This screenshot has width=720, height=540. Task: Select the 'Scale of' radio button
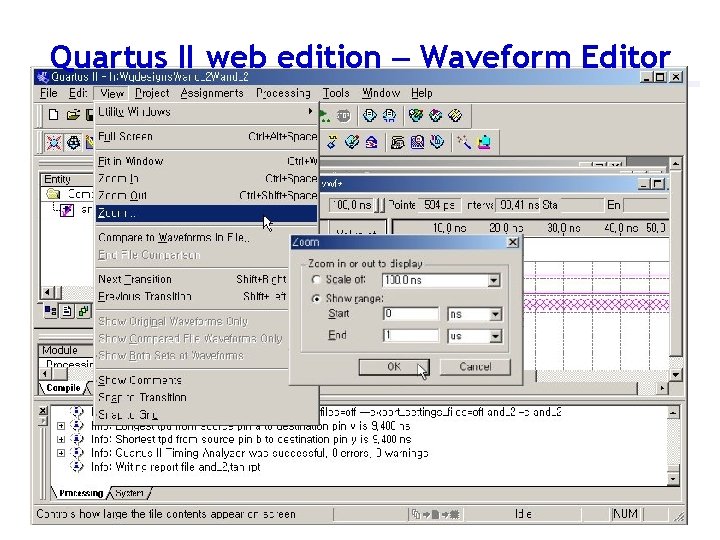[316, 280]
